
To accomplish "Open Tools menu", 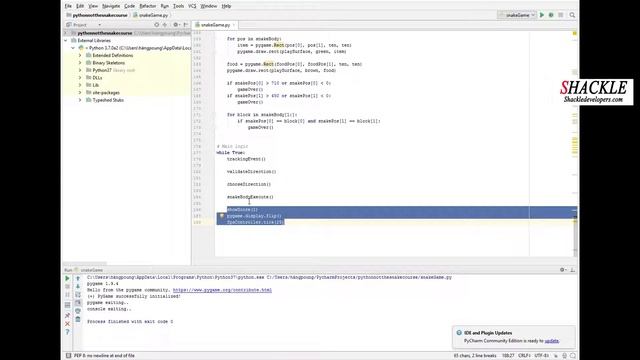I will (178, 6).
